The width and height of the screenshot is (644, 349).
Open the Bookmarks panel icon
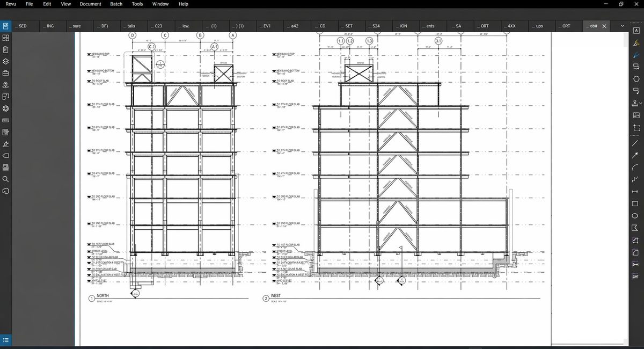[6, 49]
